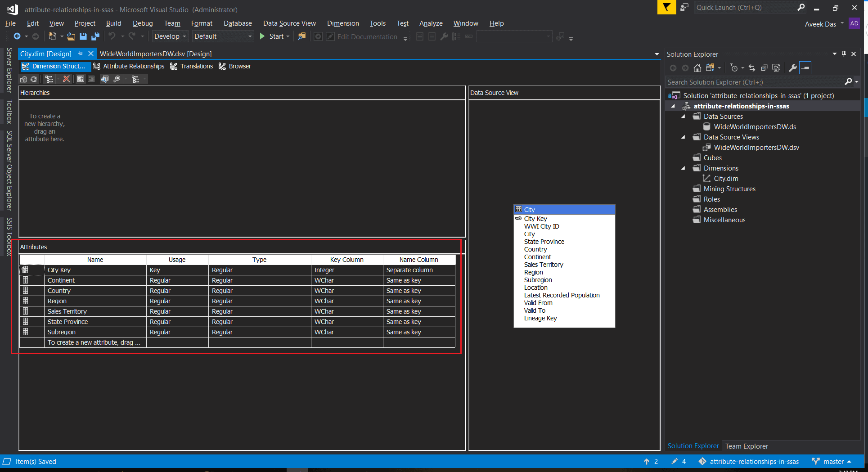Toggle pin on City.dim tab
The image size is (868, 472).
coord(81,54)
